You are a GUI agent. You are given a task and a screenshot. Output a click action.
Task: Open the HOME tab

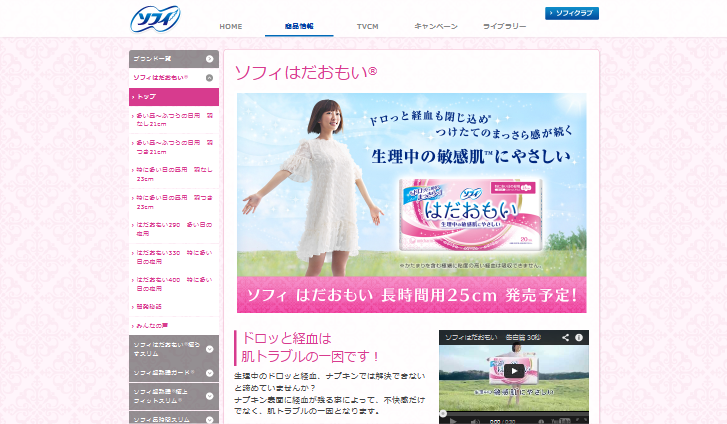tap(230, 26)
